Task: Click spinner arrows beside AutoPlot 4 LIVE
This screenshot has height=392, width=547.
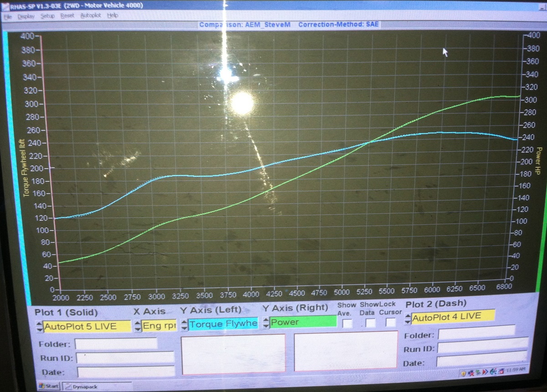Action: (408, 319)
